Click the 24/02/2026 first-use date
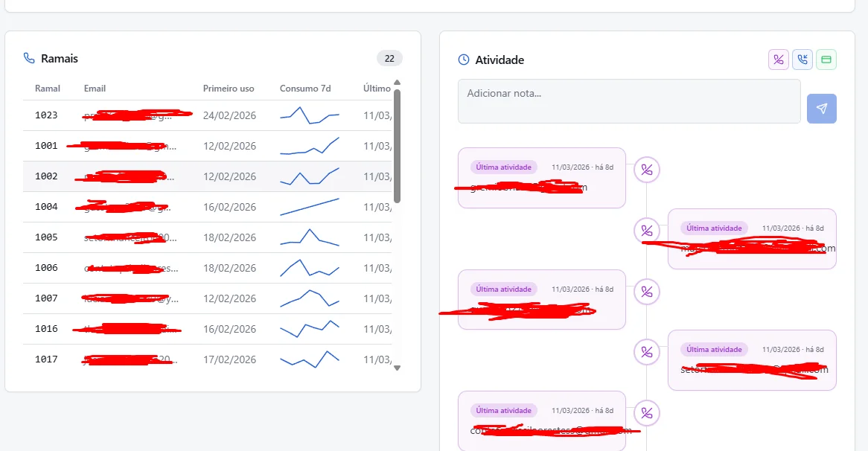The image size is (868, 451). tap(229, 115)
